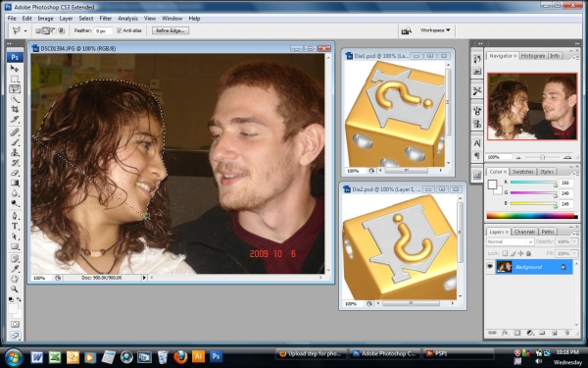
Task: Select the Eraser tool
Action: [x=15, y=173]
